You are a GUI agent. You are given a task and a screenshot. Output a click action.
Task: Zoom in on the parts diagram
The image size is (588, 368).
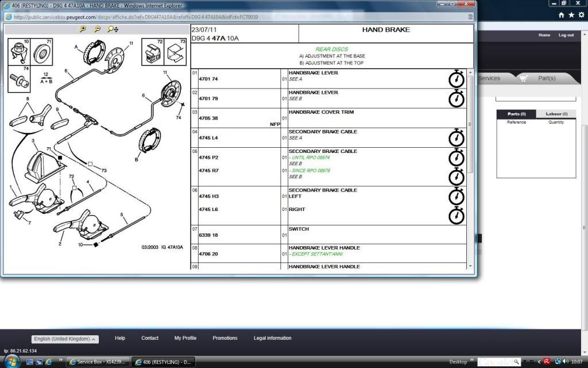tap(83, 29)
